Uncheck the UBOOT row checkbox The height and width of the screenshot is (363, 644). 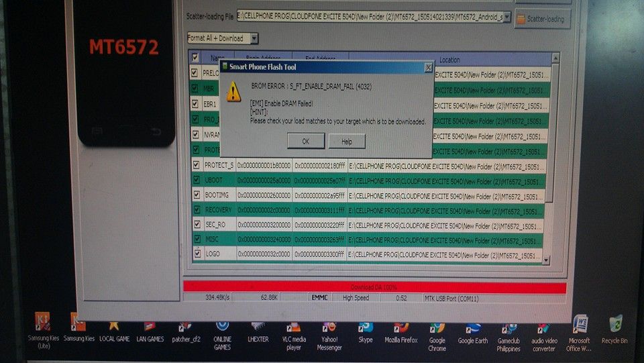197,180
